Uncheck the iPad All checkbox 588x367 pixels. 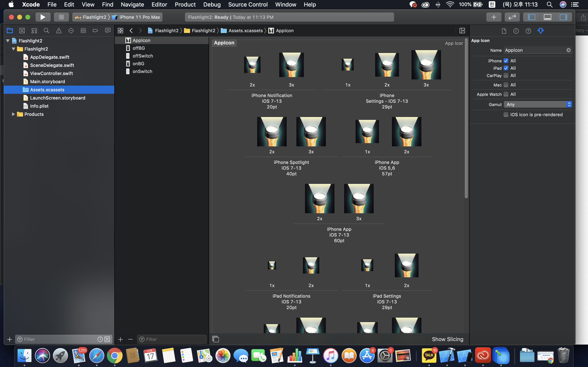tap(506, 68)
